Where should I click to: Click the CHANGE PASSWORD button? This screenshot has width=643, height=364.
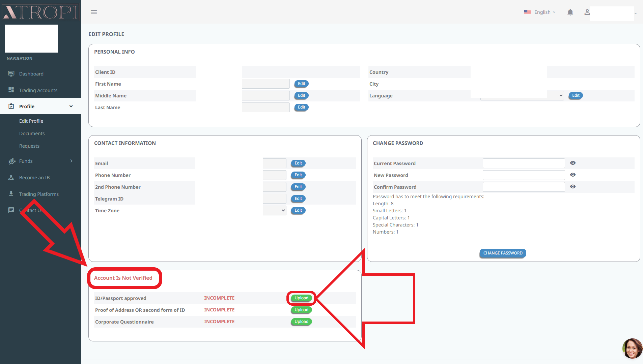503,253
